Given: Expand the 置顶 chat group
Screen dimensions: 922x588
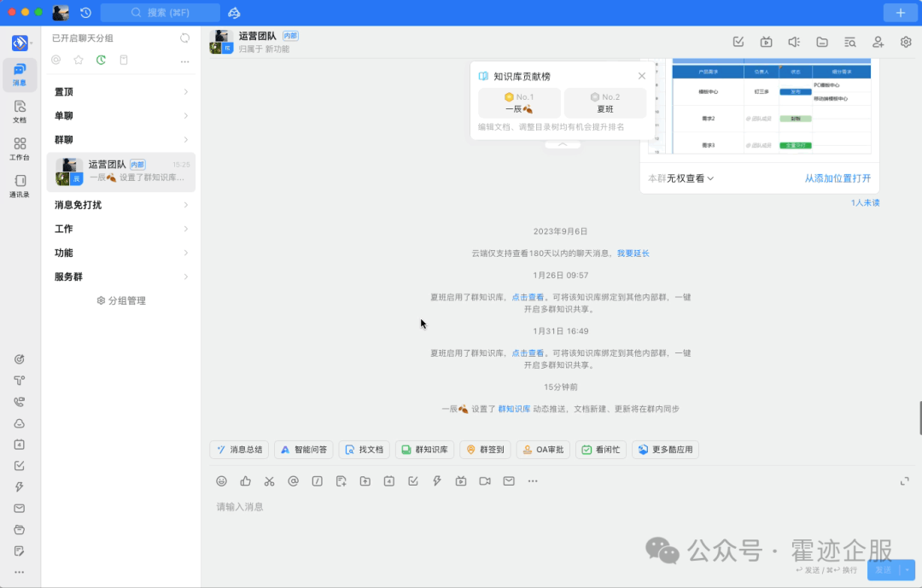Looking at the screenshot, I should (x=121, y=92).
